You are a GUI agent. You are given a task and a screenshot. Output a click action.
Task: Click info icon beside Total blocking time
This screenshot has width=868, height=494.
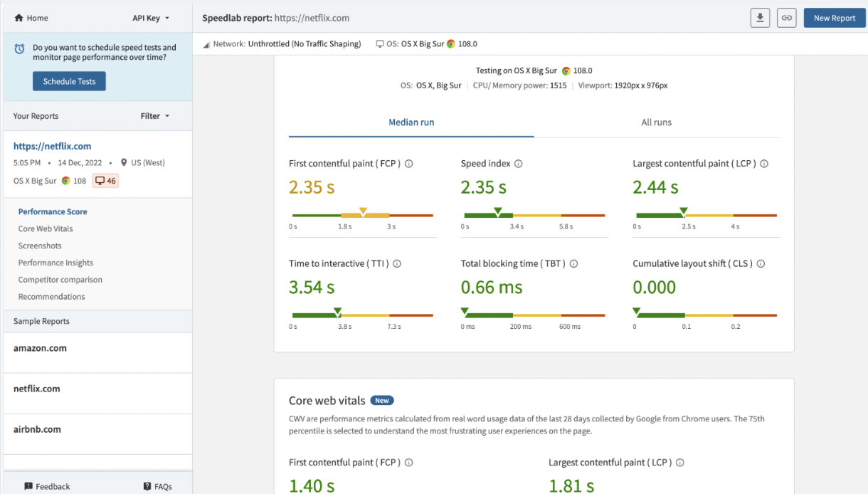pyautogui.click(x=573, y=264)
